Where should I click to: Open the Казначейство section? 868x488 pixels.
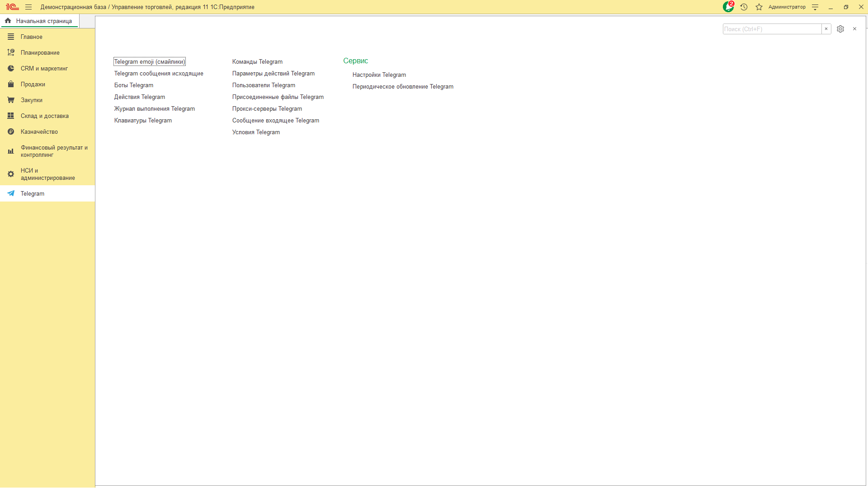tap(47, 131)
